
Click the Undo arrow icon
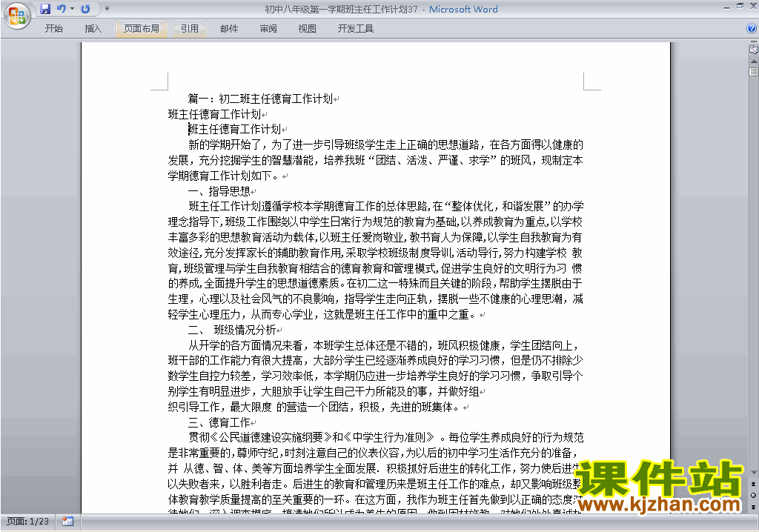click(x=61, y=9)
